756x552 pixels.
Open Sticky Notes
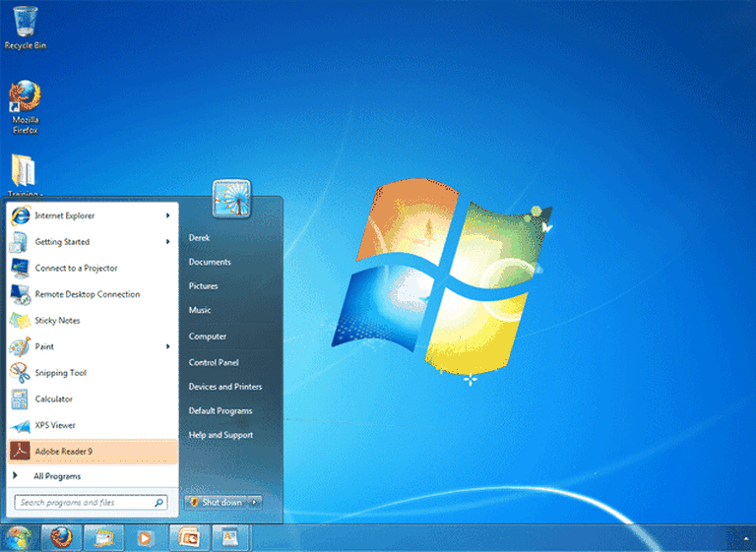coord(92,320)
